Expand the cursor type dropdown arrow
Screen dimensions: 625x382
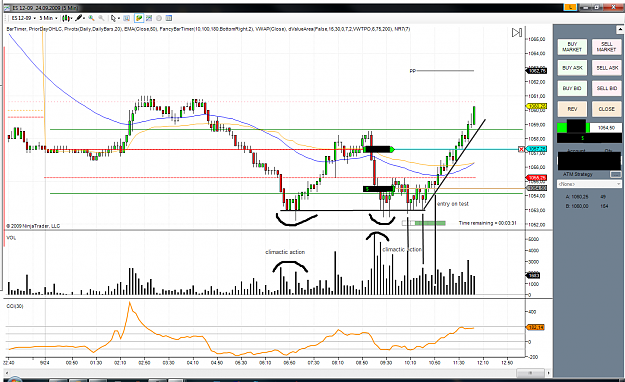119,18
